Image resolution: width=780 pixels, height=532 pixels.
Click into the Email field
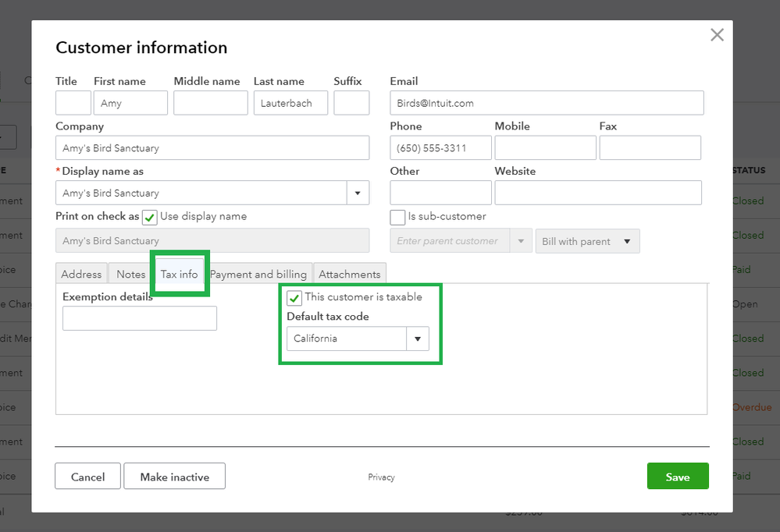click(x=547, y=103)
